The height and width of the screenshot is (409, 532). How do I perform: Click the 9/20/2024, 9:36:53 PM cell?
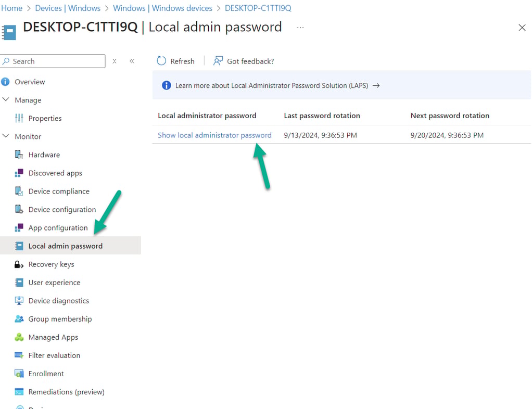tap(447, 135)
